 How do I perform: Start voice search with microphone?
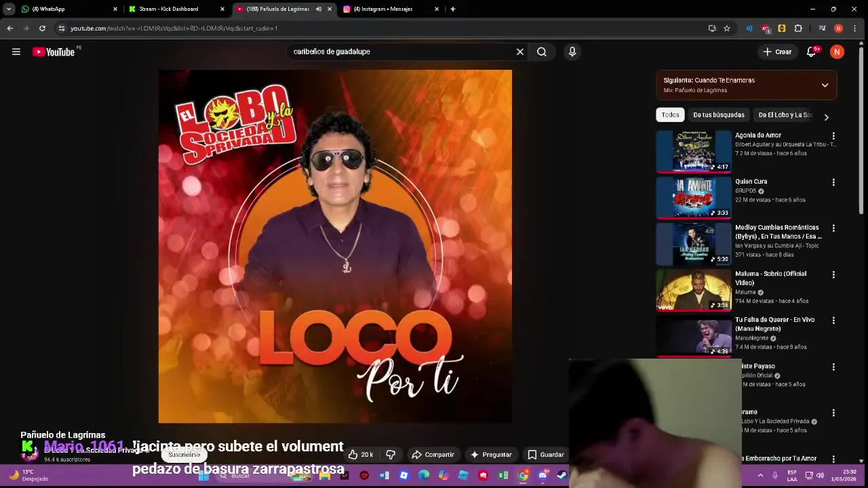572,52
